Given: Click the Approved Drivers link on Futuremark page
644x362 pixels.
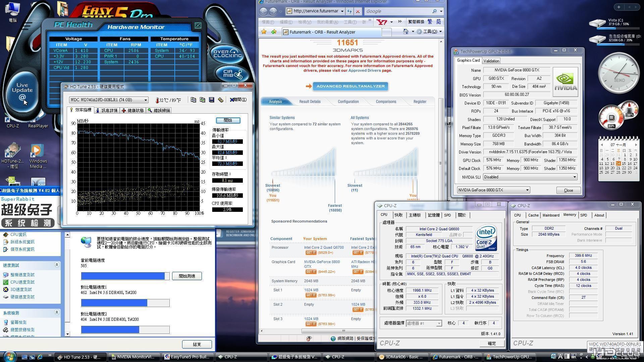Looking at the screenshot, I should click(364, 70).
